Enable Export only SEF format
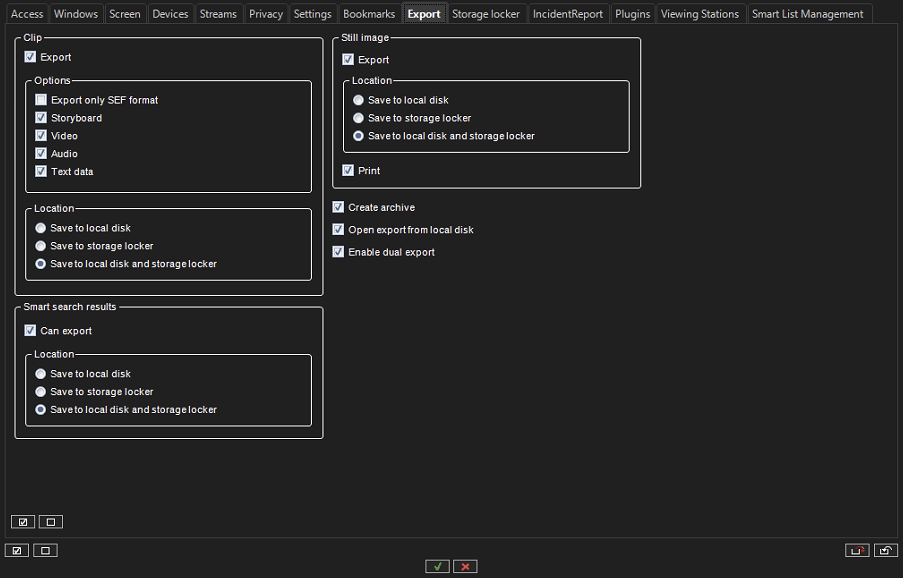This screenshot has width=903, height=578. [40, 100]
